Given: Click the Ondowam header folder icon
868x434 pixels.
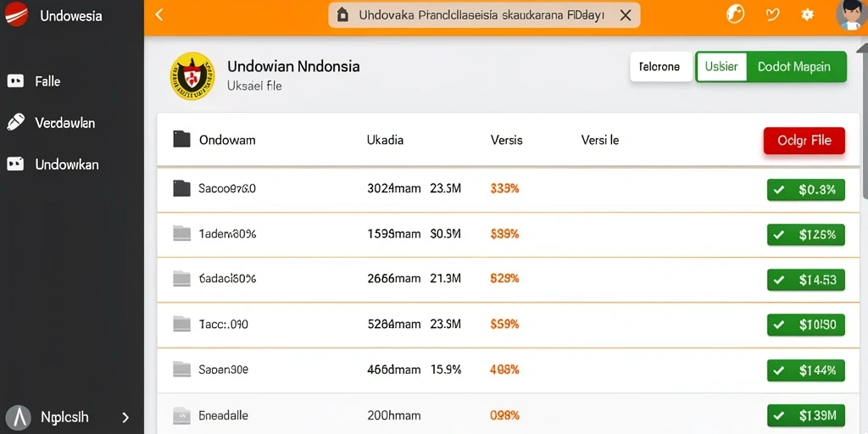Looking at the screenshot, I should click(x=181, y=139).
